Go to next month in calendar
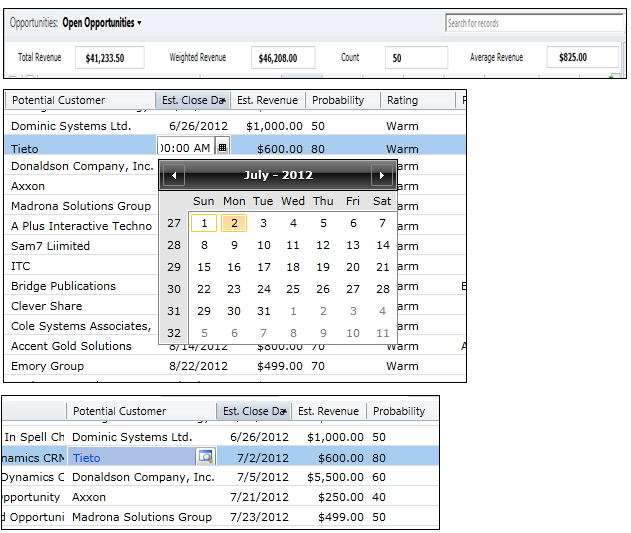 tap(381, 176)
